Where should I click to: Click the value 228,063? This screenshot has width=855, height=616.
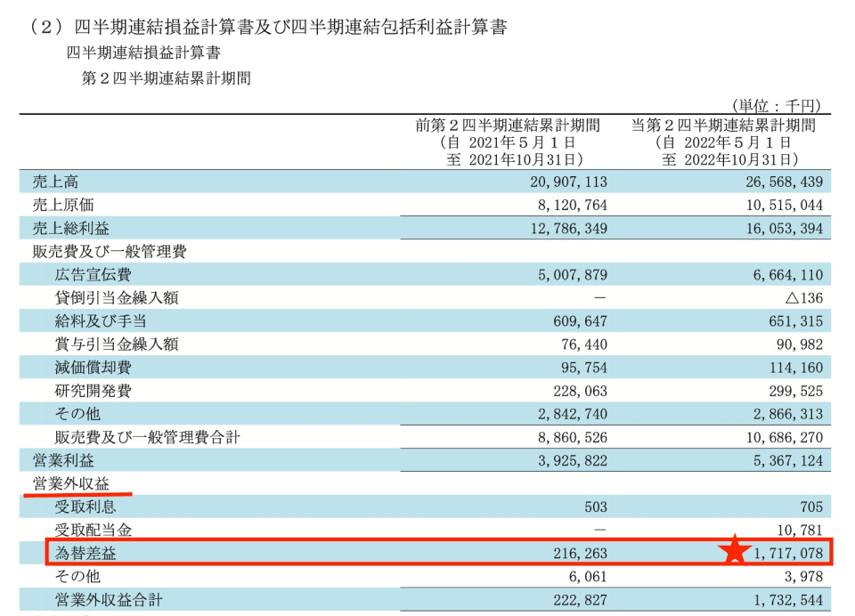pos(580,392)
